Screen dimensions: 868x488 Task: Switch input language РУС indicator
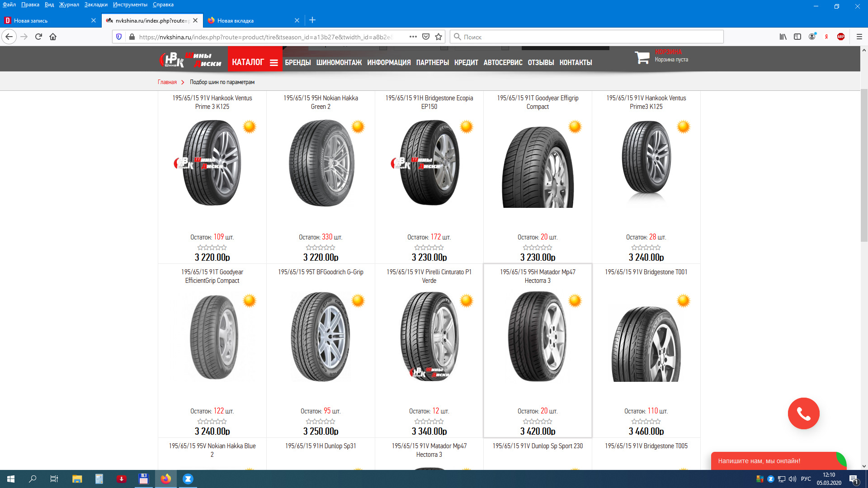806,479
